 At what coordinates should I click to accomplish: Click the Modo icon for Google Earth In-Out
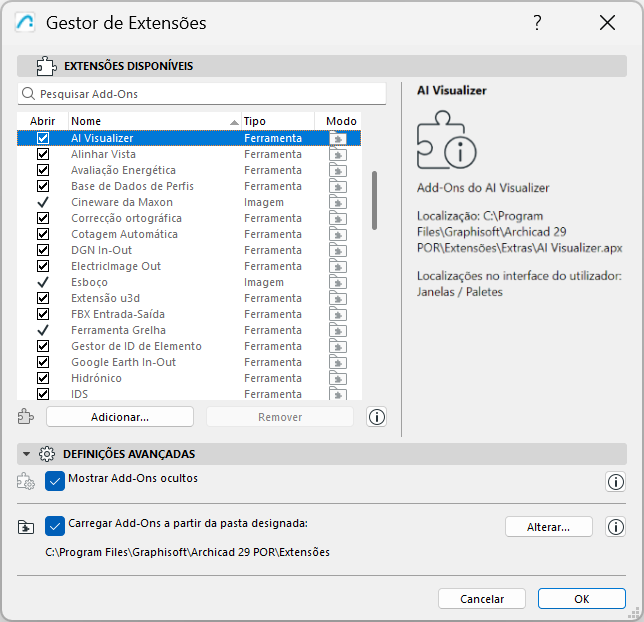(338, 363)
